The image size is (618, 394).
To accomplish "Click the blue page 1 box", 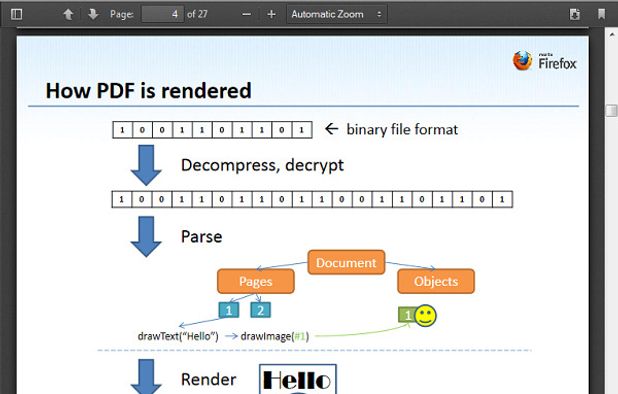I will 229,310.
